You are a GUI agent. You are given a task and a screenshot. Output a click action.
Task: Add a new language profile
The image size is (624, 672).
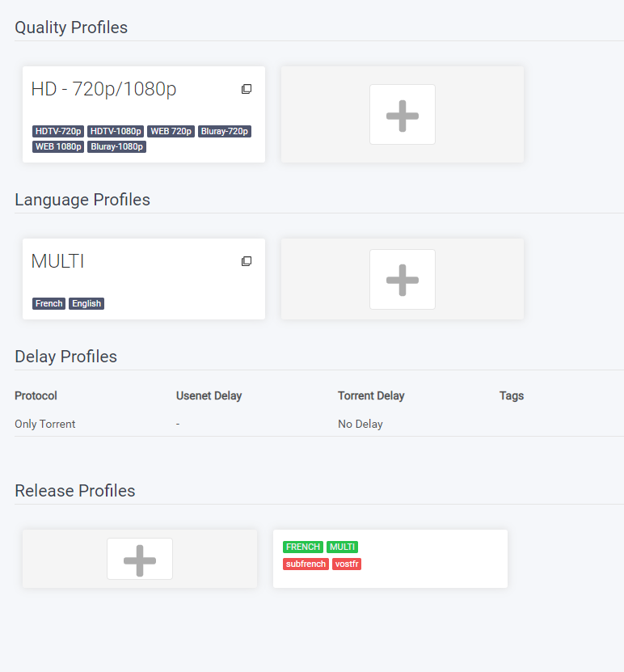(x=403, y=279)
